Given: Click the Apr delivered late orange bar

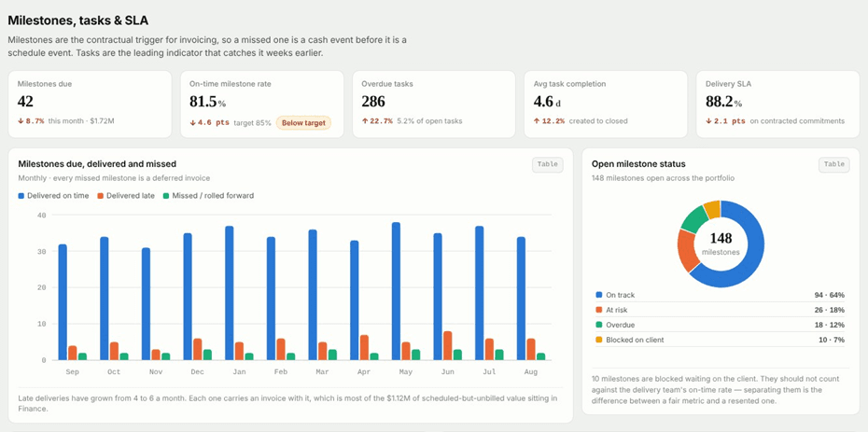Looking at the screenshot, I should coord(364,348).
